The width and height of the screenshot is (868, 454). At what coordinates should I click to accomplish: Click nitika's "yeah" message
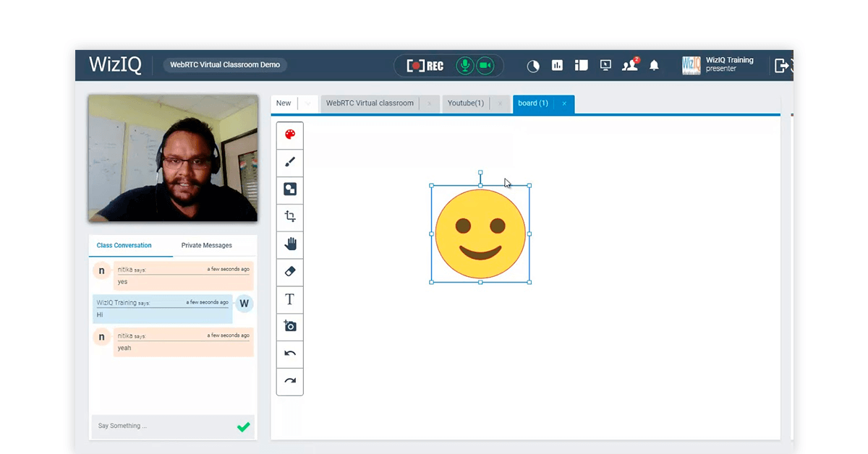(x=184, y=342)
